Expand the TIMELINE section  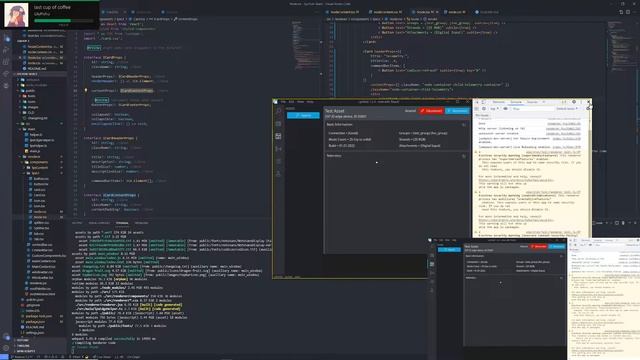[23, 346]
